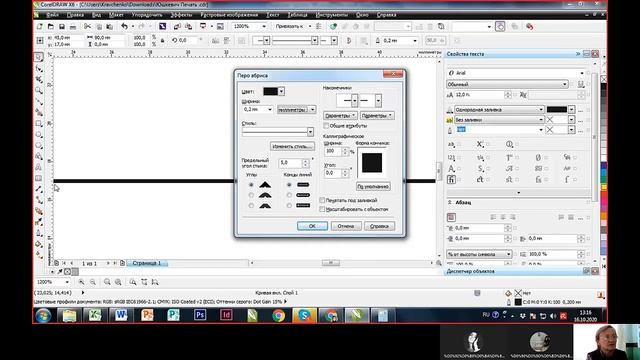Click the zoom out icon in zoom toolbar
640x360 pixels.
(93, 282)
